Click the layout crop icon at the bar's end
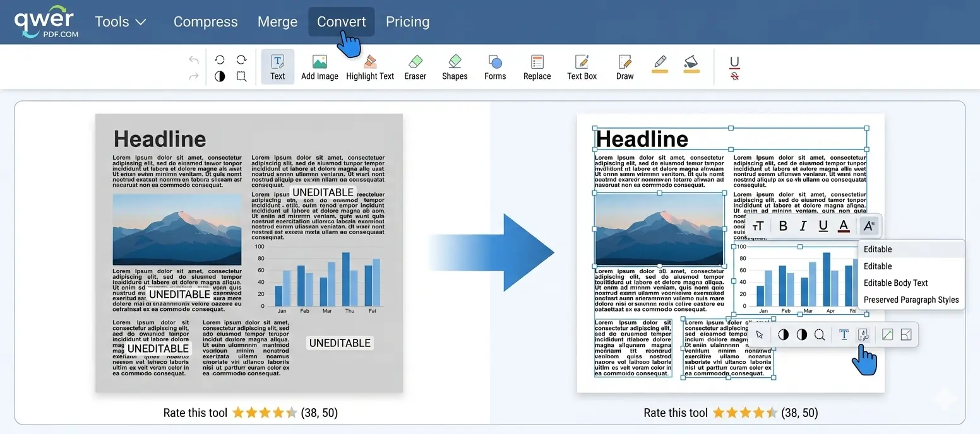Screen dimensions: 980x434 click(x=906, y=335)
